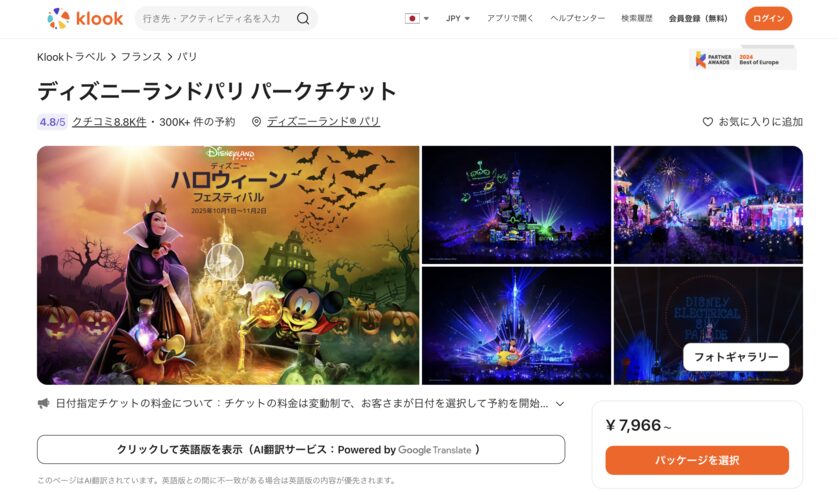Click the megaphone announcement icon
The width and height of the screenshot is (838, 495).
coord(43,404)
